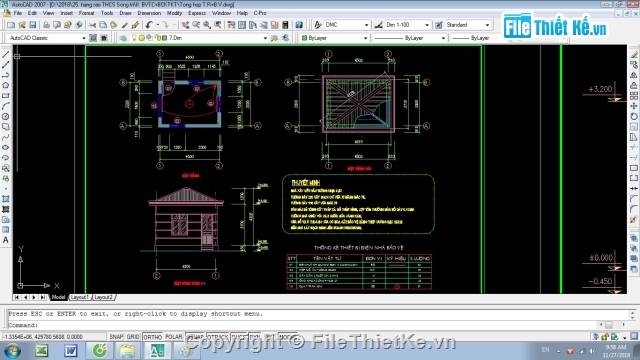Screen dimensions: 640x360
Task: Cut selection with the scissors icon
Action: pyautogui.click(x=92, y=25)
